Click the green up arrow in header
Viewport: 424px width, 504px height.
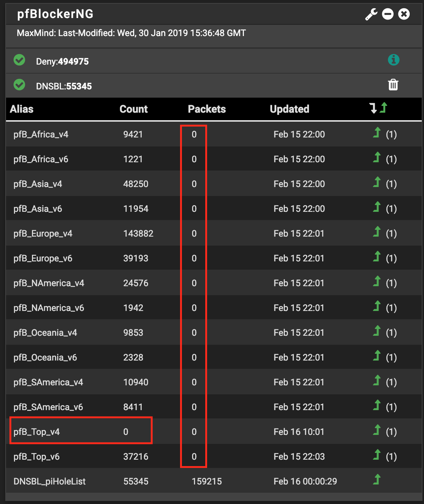383,108
